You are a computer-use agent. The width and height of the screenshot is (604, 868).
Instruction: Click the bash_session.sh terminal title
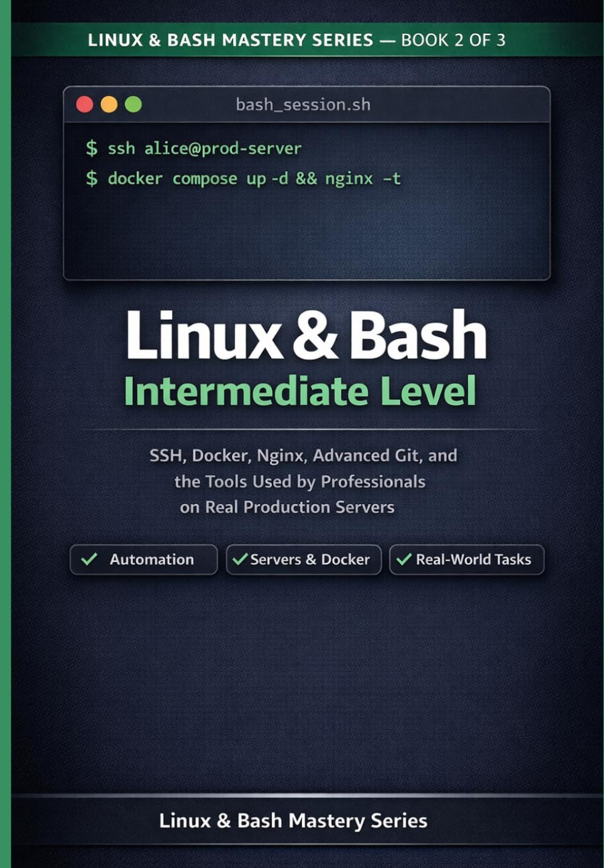click(303, 105)
